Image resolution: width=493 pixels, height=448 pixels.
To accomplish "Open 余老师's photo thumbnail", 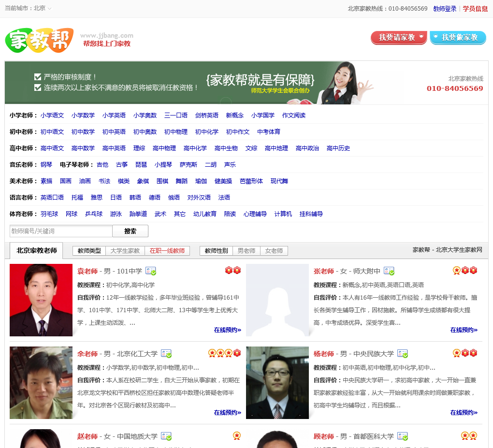I will coord(41,383).
